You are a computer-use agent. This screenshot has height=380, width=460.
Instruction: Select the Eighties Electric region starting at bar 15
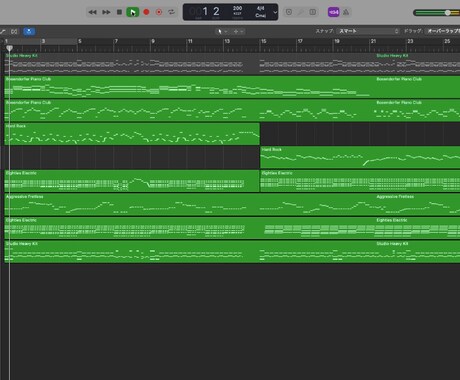pyautogui.click(x=360, y=181)
